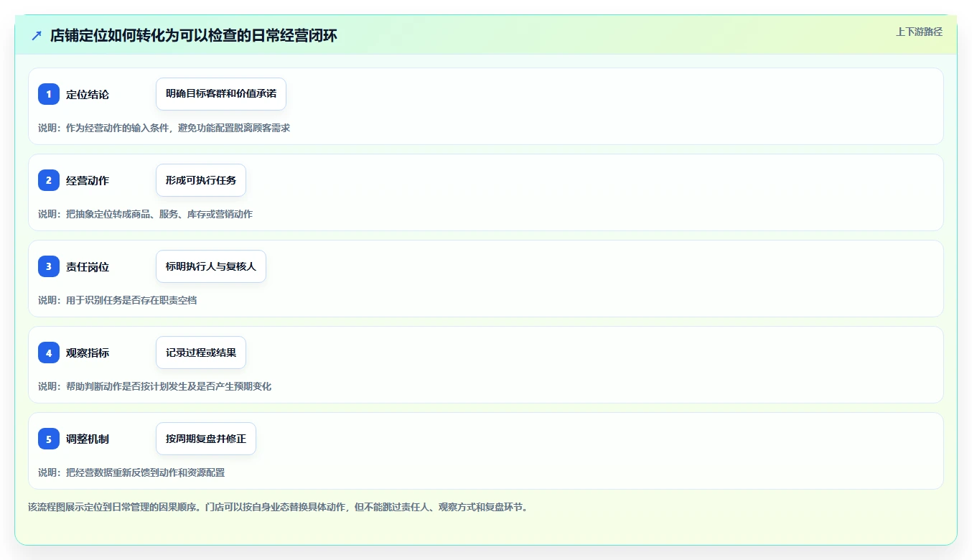
Task: Click step number 3 badge
Action: click(49, 266)
